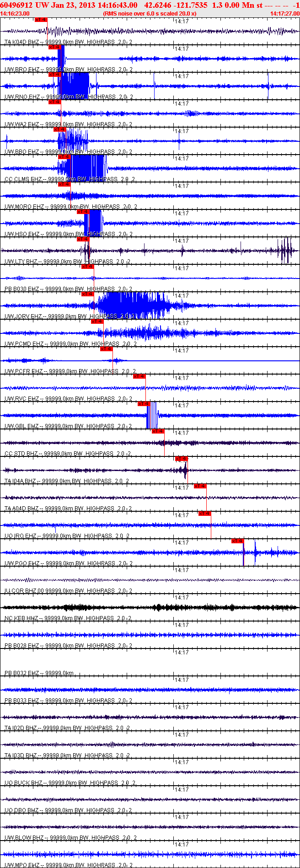
Task: Select the TA.I03D BHZ station label
Action: click(20, 755)
